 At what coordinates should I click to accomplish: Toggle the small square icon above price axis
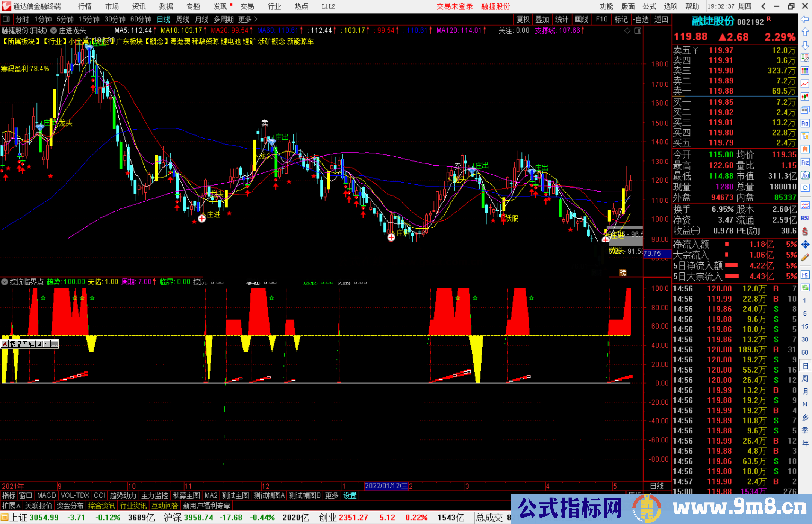pyautogui.click(x=638, y=31)
